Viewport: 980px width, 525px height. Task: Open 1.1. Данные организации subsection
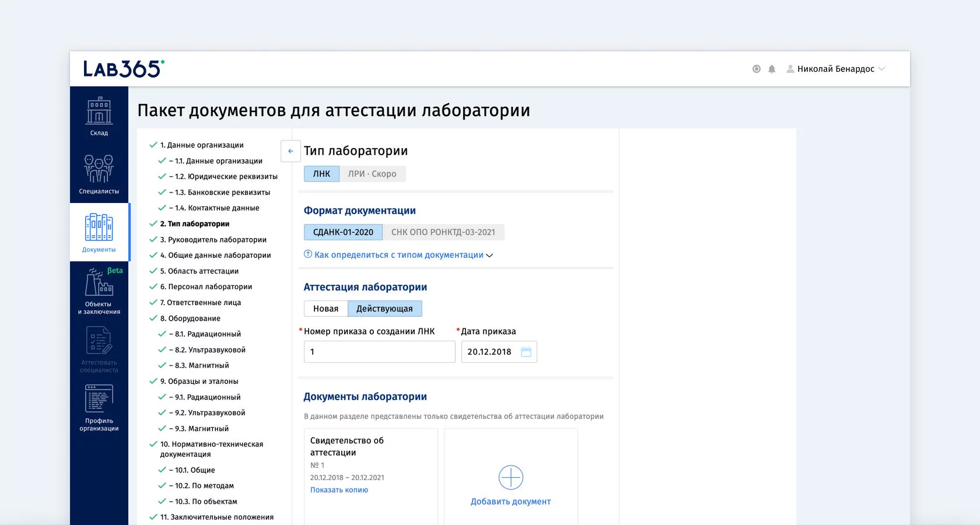tap(216, 161)
